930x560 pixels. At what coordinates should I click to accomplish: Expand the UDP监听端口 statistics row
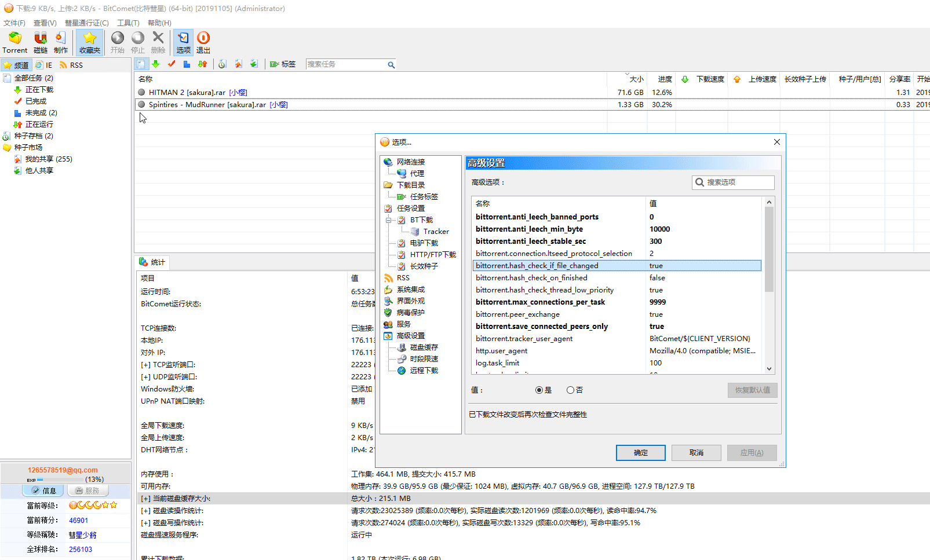145,377
